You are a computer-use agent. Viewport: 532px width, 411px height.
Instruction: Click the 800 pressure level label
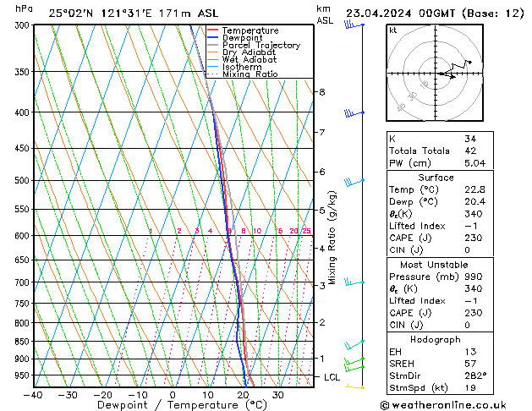(24, 323)
